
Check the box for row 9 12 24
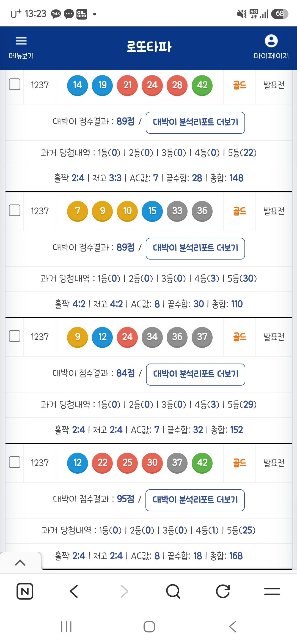point(15,336)
